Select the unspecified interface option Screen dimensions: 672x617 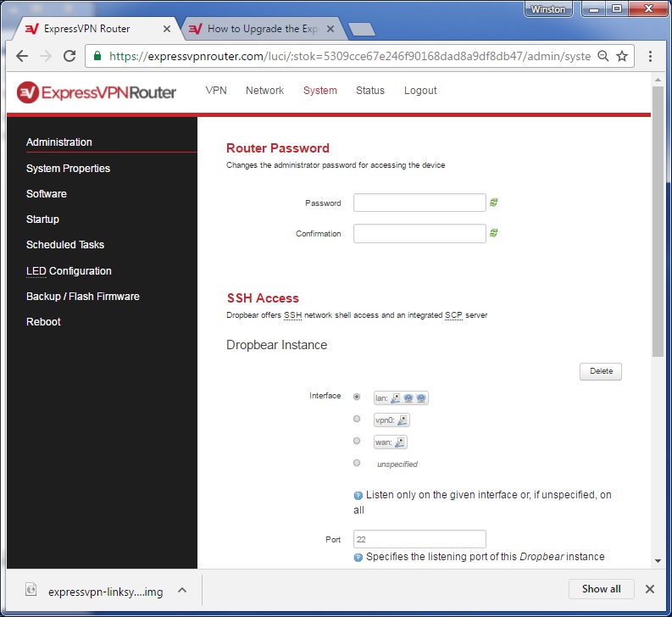(357, 463)
